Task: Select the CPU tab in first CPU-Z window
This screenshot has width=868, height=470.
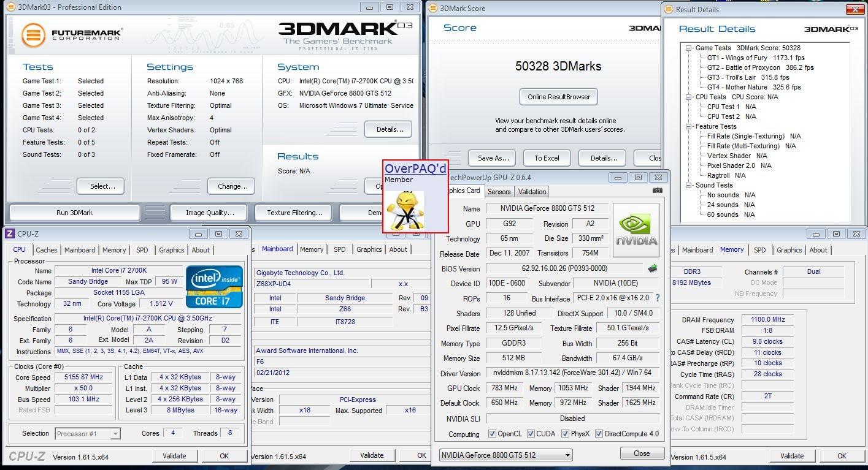Action: click(20, 249)
